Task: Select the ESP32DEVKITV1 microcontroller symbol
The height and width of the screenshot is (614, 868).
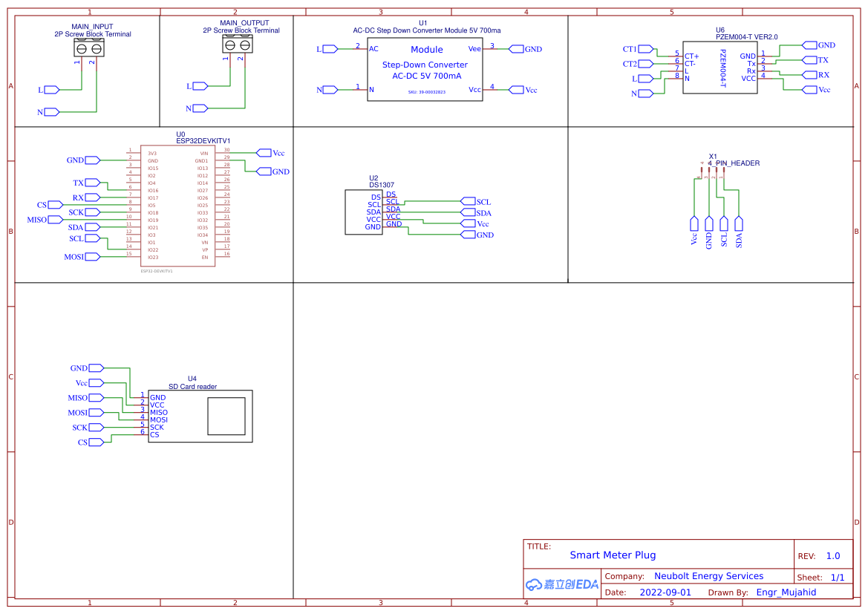Action: (x=177, y=204)
